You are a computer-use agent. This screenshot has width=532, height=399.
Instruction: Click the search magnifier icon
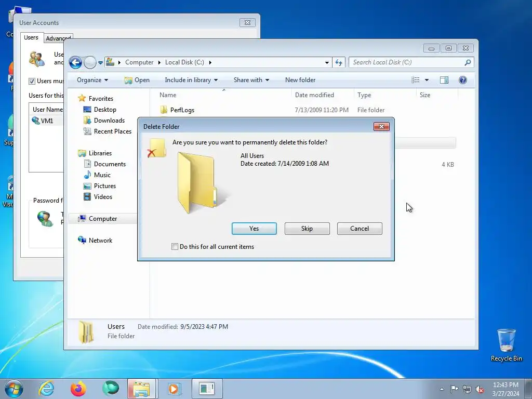(x=468, y=62)
